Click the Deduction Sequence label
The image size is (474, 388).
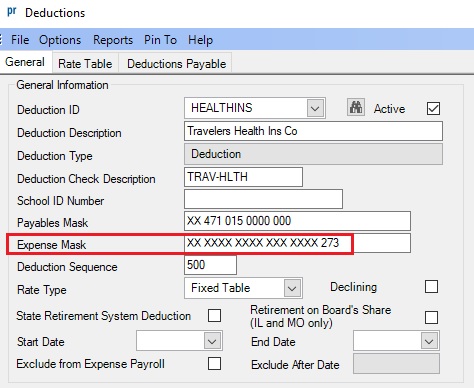(x=67, y=267)
